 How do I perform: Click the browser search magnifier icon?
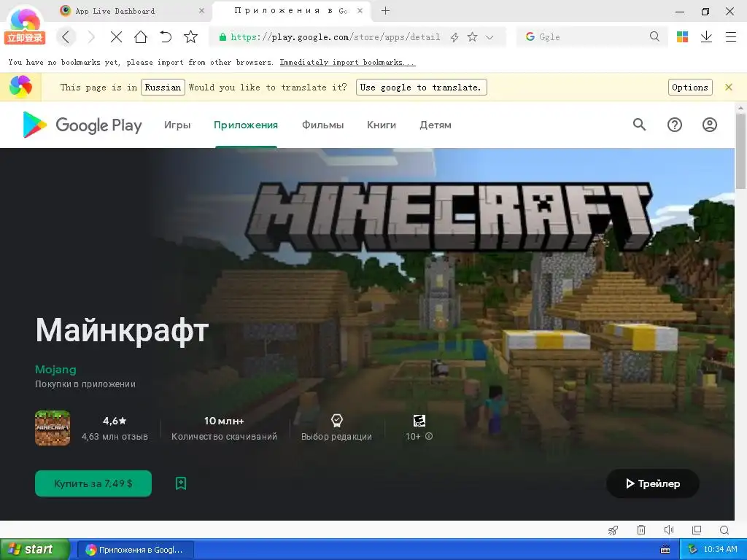654,36
